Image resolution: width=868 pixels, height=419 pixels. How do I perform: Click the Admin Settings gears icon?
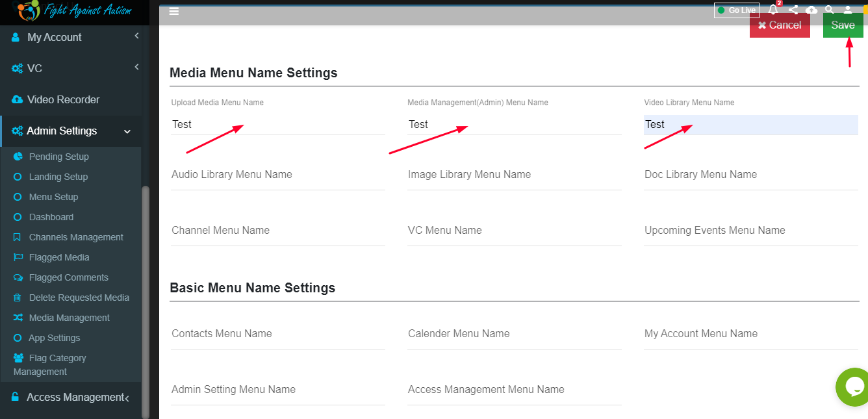18,131
